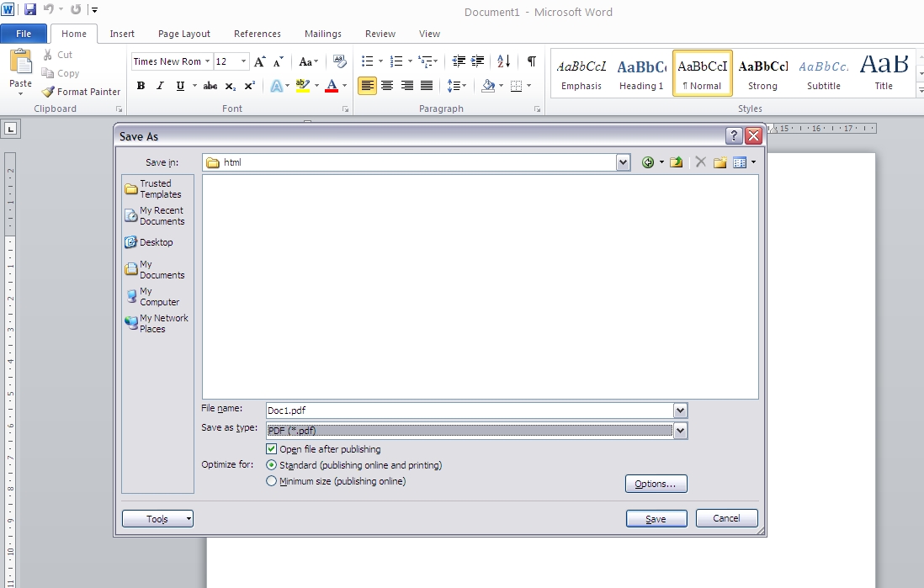924x588 pixels.
Task: Open the font size dropdown
Action: click(243, 61)
